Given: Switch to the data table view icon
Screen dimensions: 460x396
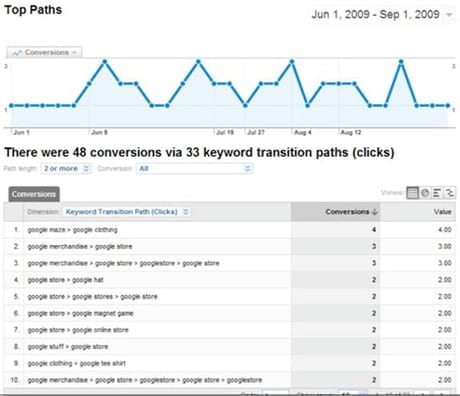Looking at the screenshot, I should pos(412,193).
